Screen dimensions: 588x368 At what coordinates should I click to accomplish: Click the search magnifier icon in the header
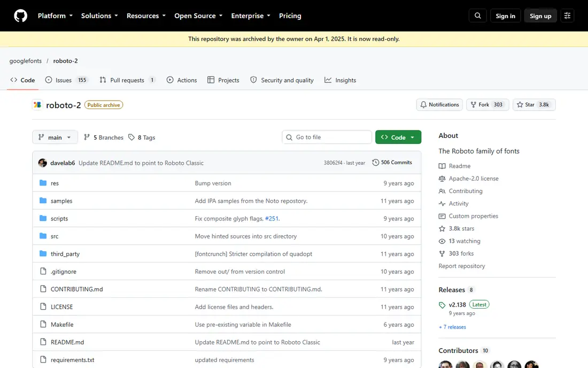point(478,16)
